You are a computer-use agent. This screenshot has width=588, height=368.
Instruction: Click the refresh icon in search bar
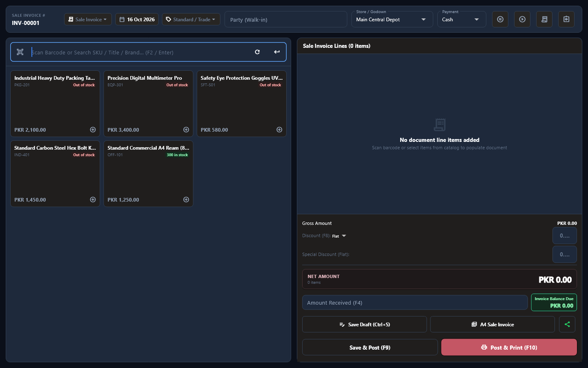click(257, 52)
